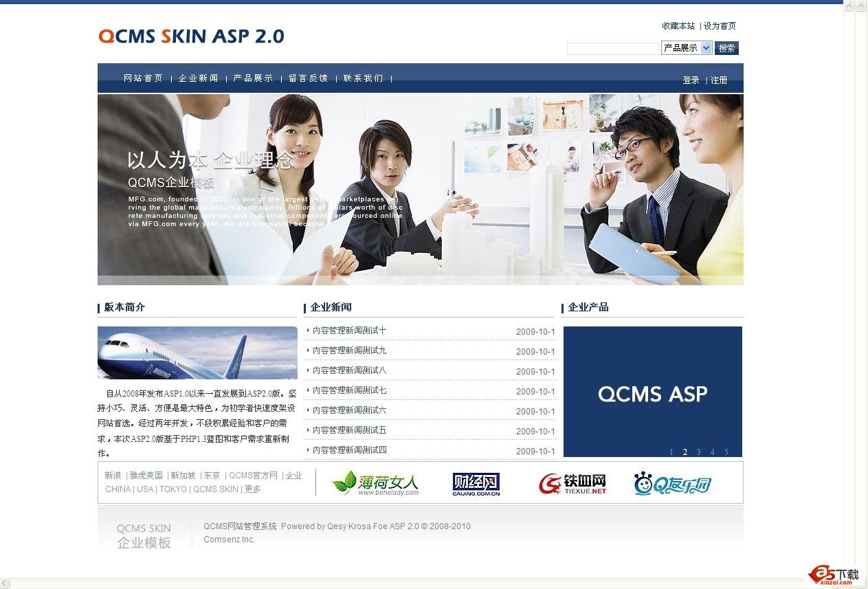The image size is (868, 589).
Task: Click the QCMS ASP product banner
Action: [x=652, y=392]
